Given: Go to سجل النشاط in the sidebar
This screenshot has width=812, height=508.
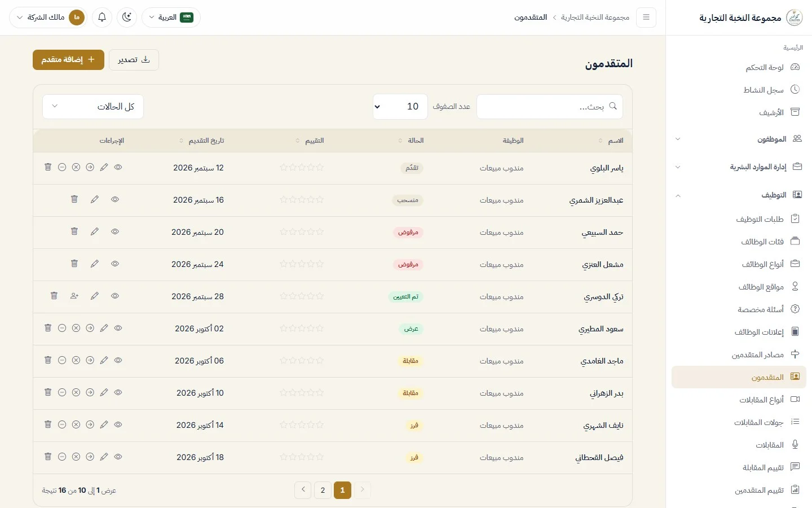Looking at the screenshot, I should [739, 90].
